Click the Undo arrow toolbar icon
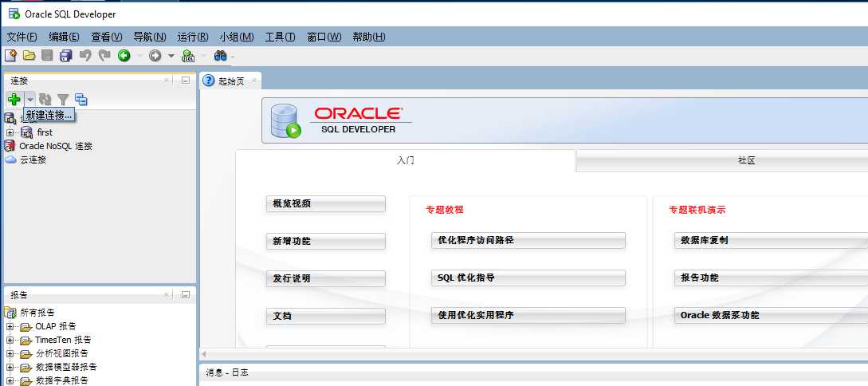The height and width of the screenshot is (386, 868). [85, 55]
